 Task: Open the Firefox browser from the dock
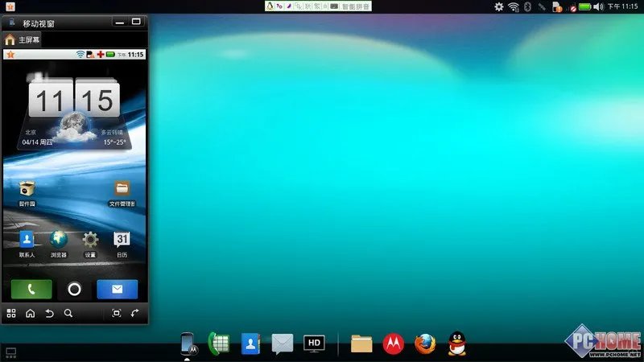tap(425, 343)
